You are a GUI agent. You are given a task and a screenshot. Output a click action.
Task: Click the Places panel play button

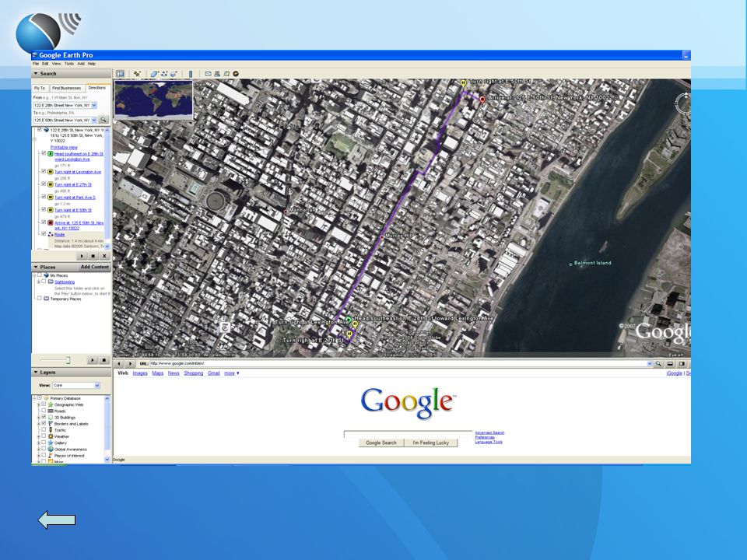click(x=93, y=360)
